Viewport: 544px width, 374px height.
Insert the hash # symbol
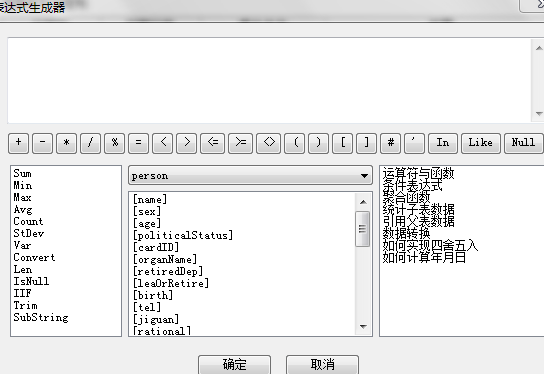(390, 143)
